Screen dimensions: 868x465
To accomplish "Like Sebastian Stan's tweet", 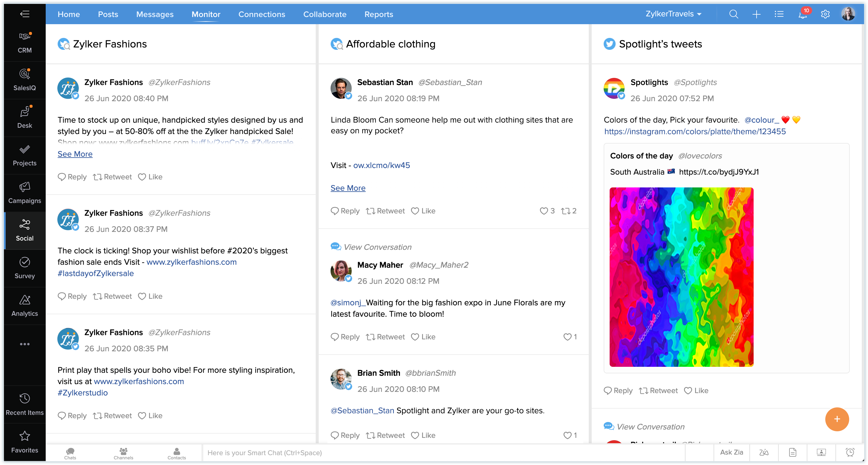I will (423, 211).
